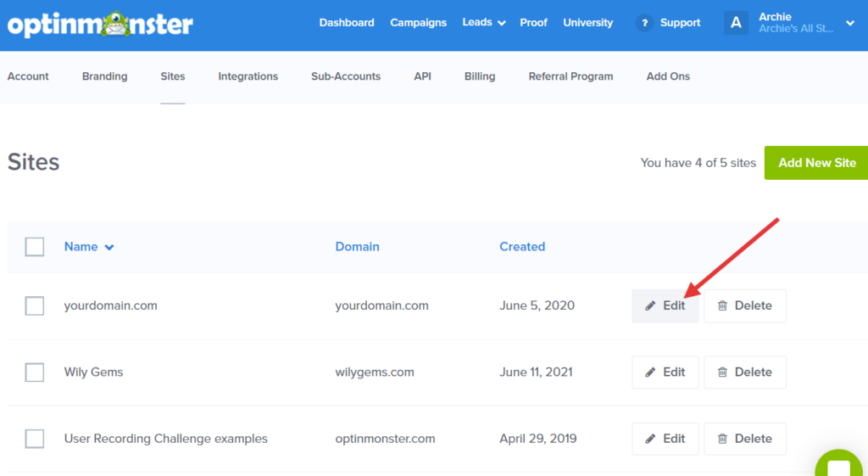Check the yourdomain.com row checkbox
This screenshot has width=868, height=476.
35,305
